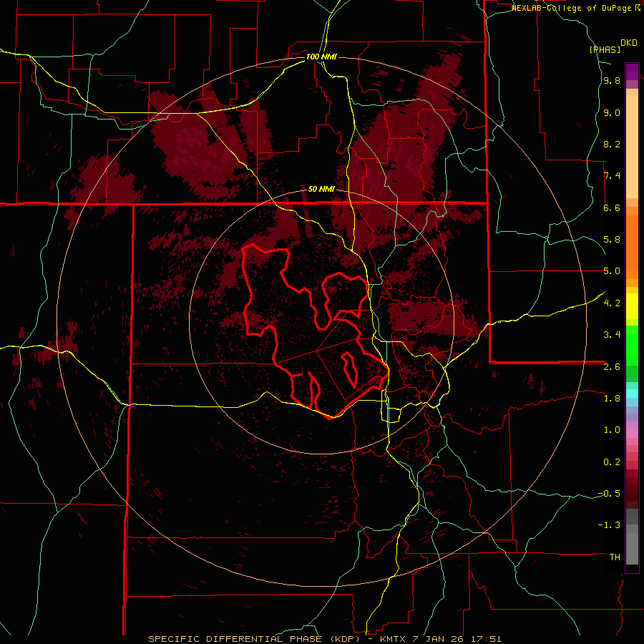Select the 7.4 scale label
This screenshot has height=644, width=644.
click(x=612, y=176)
